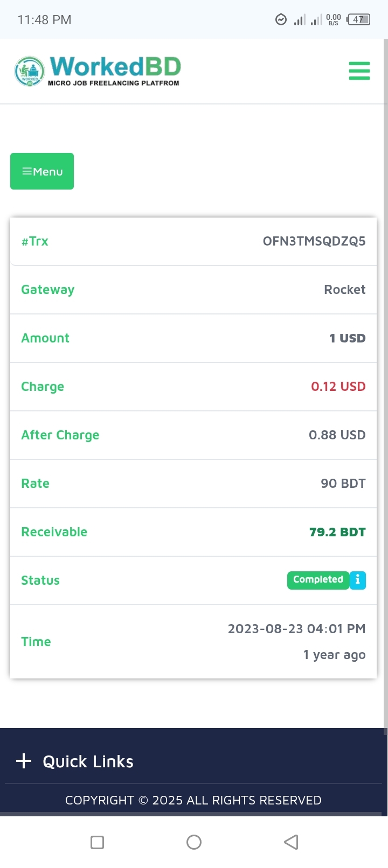The height and width of the screenshot is (868, 388).
Task: Tap the 79.2 BDT receivable amount
Action: pyautogui.click(x=337, y=532)
